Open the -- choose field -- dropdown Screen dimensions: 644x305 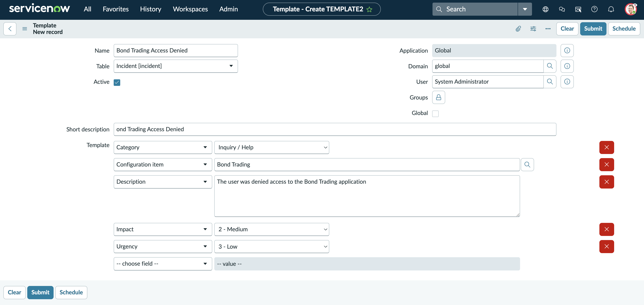pos(163,264)
